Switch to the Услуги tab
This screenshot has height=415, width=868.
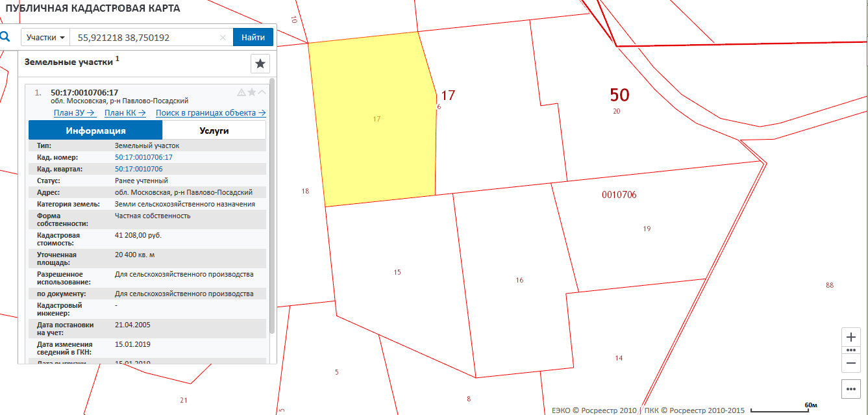coord(214,131)
